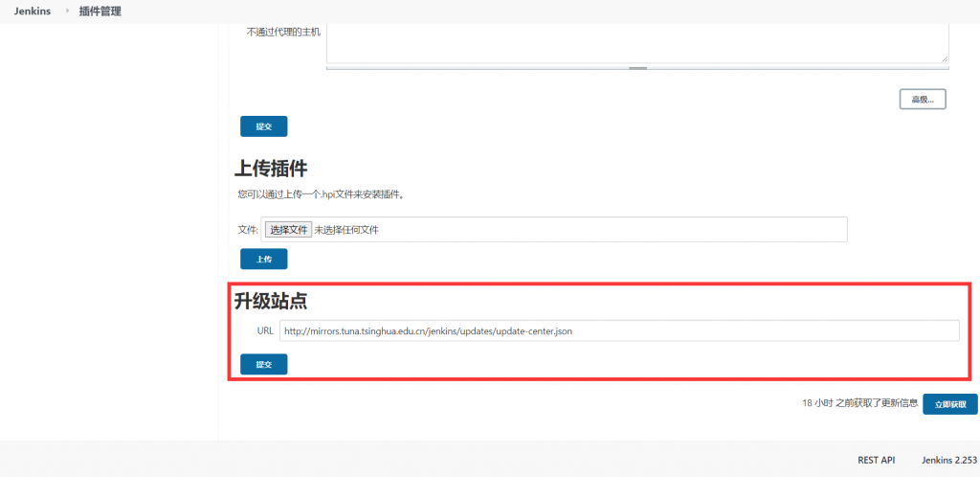Click the 不通过代理的主机 field label
Viewport: 980px width, 477px height.
coord(283,32)
